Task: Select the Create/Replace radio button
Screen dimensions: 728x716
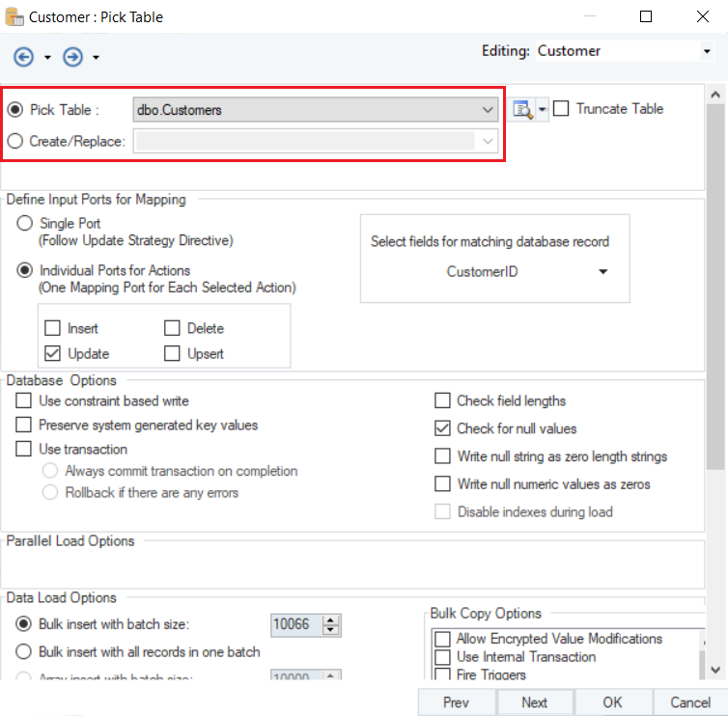Action: tap(15, 141)
